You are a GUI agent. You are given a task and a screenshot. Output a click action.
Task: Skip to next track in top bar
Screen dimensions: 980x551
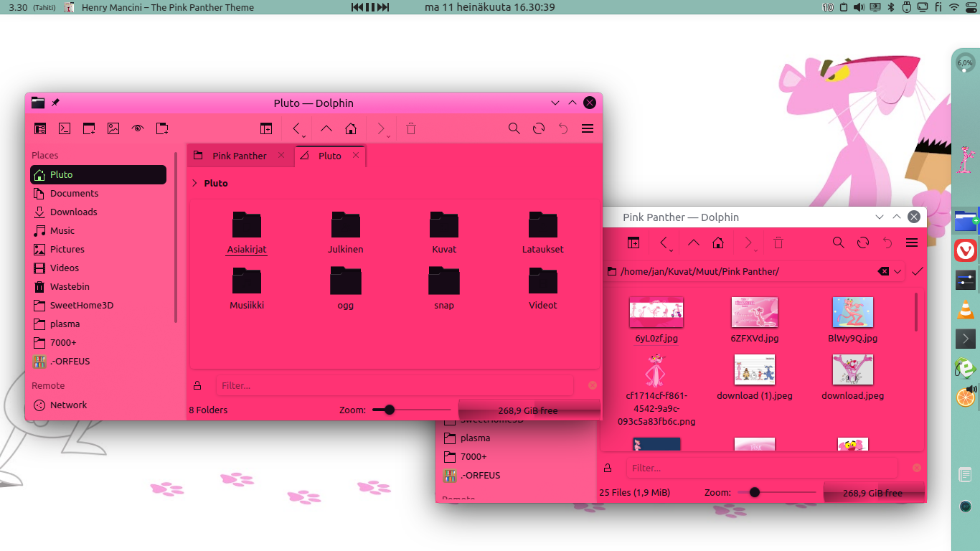tap(384, 7)
